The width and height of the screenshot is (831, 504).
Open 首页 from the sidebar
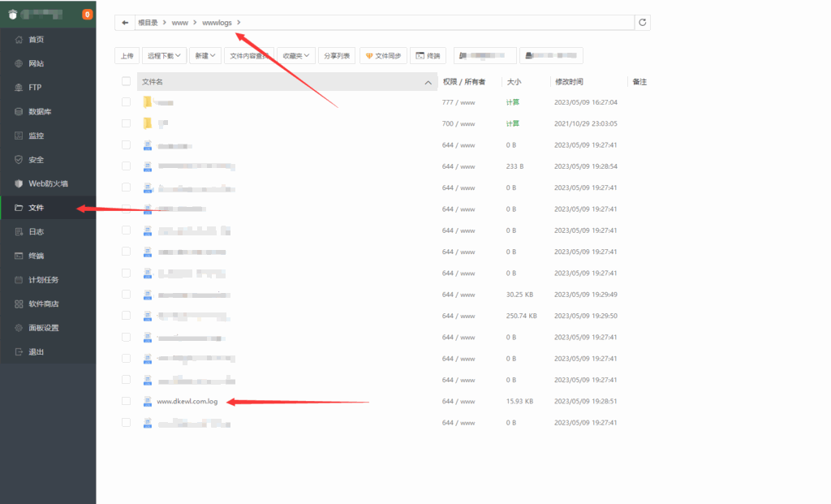(36, 40)
